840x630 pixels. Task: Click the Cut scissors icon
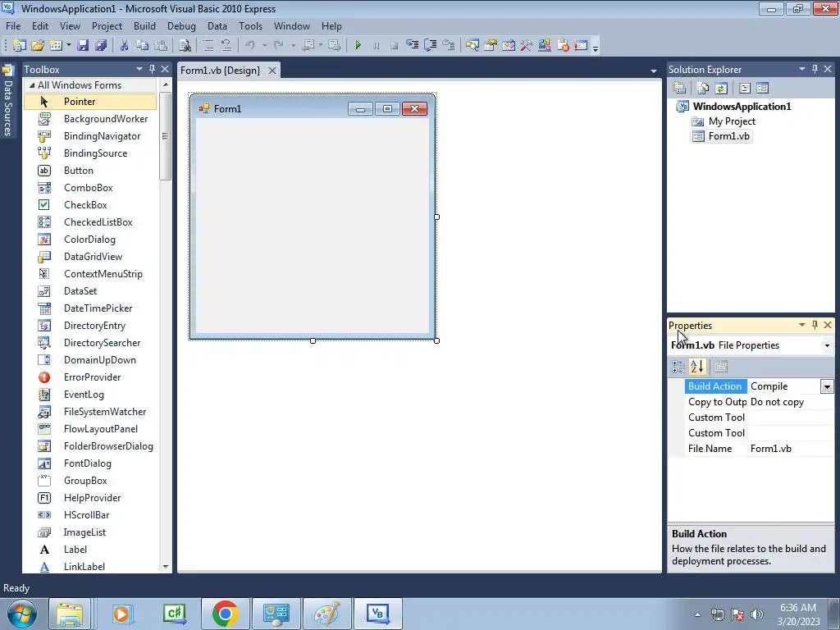pos(125,46)
